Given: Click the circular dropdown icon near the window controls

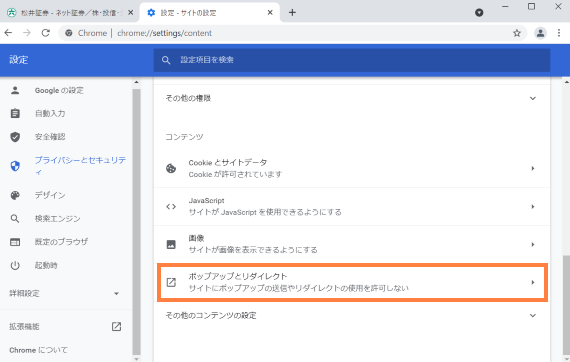Looking at the screenshot, I should [x=479, y=13].
